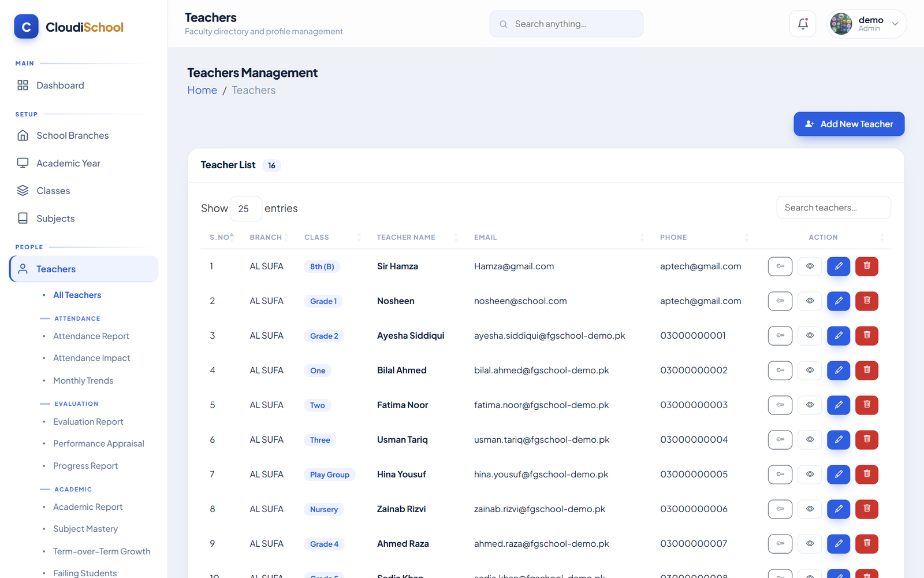Click pencil edit icon for Hina Yousuf
The width and height of the screenshot is (924, 578).
839,475
